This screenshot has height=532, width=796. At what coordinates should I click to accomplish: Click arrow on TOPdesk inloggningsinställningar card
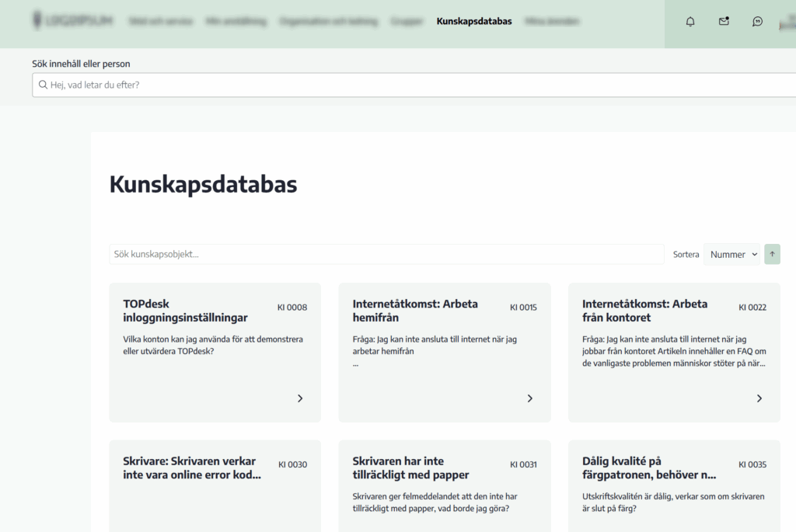tap(300, 398)
